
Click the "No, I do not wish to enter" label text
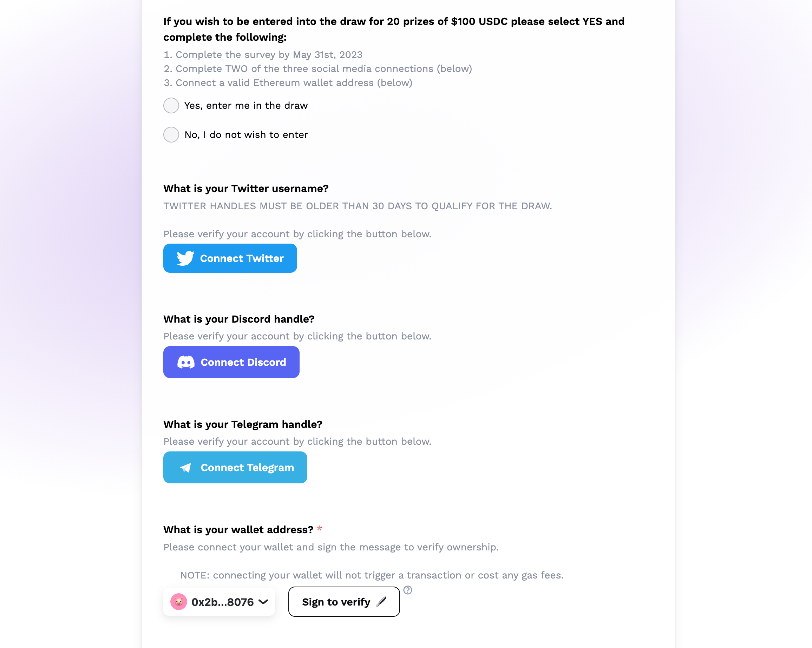coord(246,134)
